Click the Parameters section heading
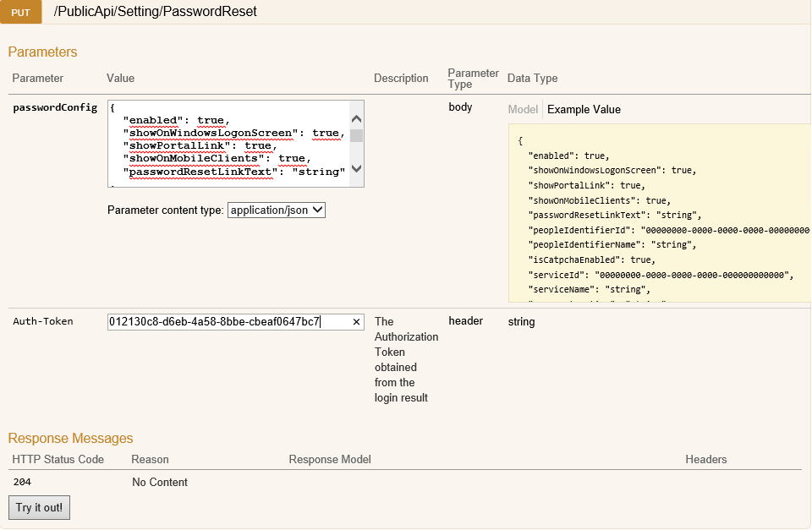This screenshot has width=812, height=530. click(x=42, y=52)
